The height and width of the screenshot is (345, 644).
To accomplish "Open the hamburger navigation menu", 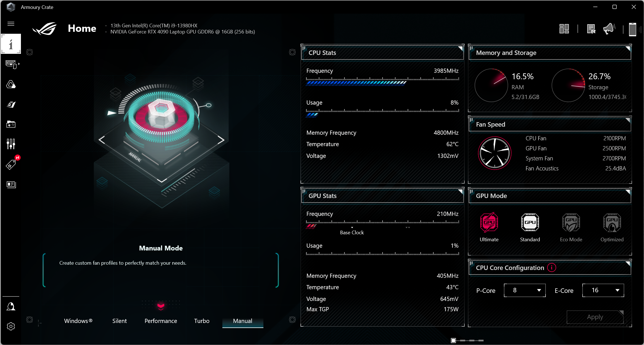I will (x=11, y=24).
